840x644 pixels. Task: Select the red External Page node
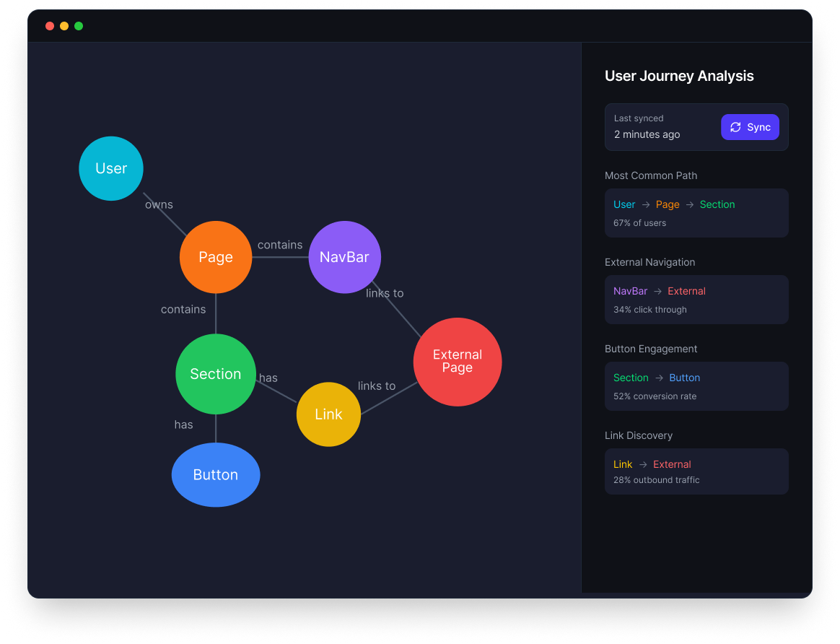click(x=458, y=361)
